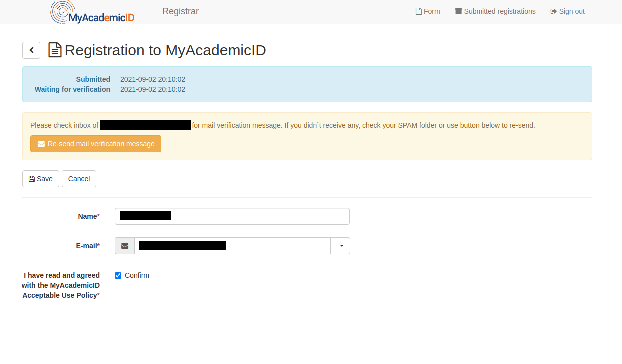The image size is (622, 364).
Task: Click the envelope icon on Re-send button
Action: tap(41, 144)
